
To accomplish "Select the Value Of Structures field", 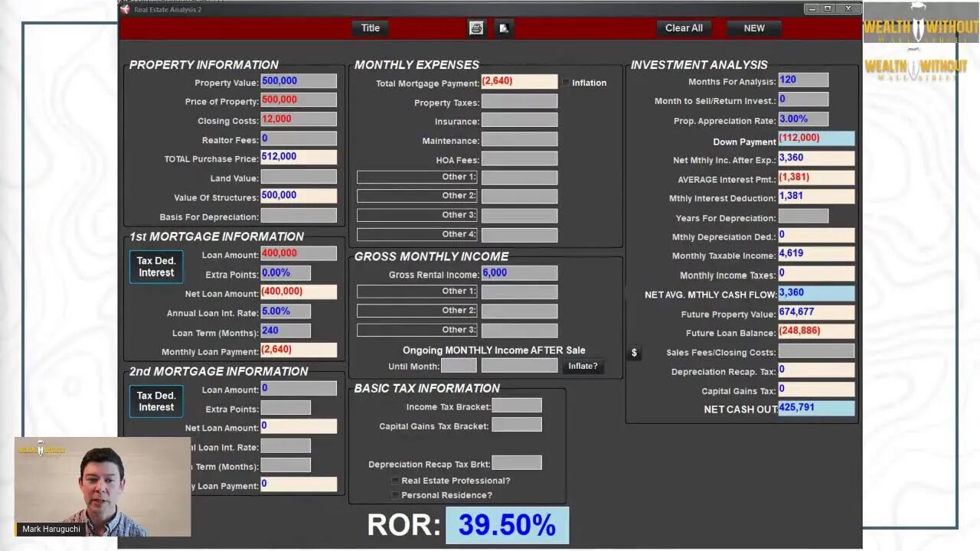I will click(x=299, y=196).
